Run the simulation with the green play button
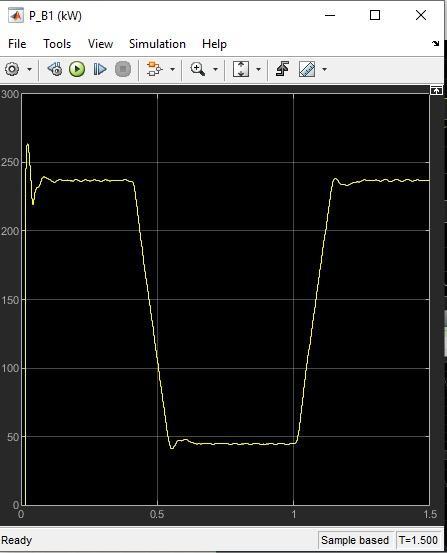 [x=77, y=69]
